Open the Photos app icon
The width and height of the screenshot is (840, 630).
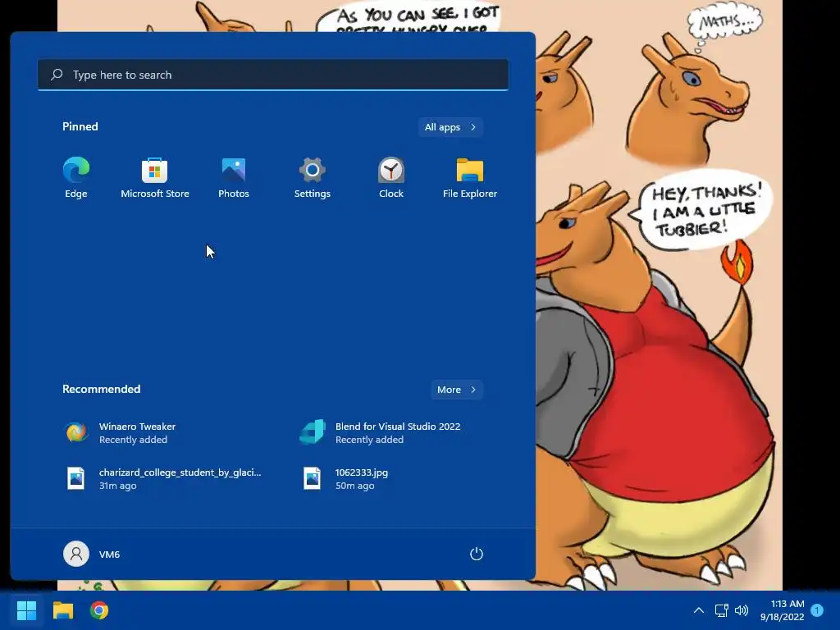[234, 178]
